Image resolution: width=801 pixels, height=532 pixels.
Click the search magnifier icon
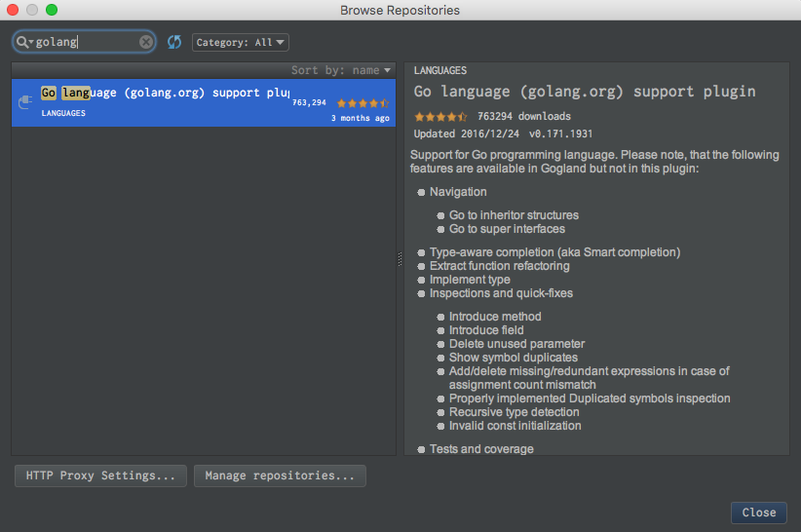[22, 42]
